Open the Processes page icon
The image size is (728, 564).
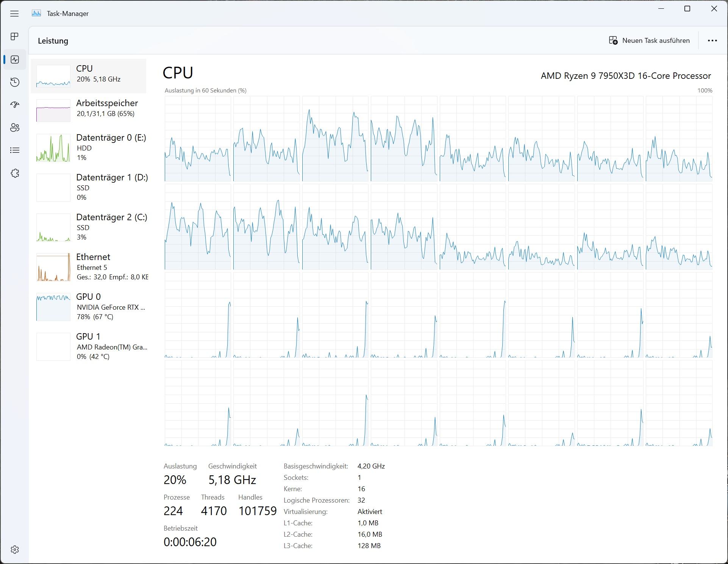tap(15, 36)
